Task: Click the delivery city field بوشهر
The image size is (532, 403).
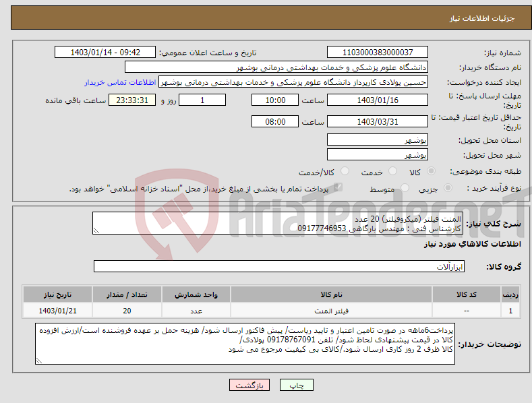Action: 378,155
